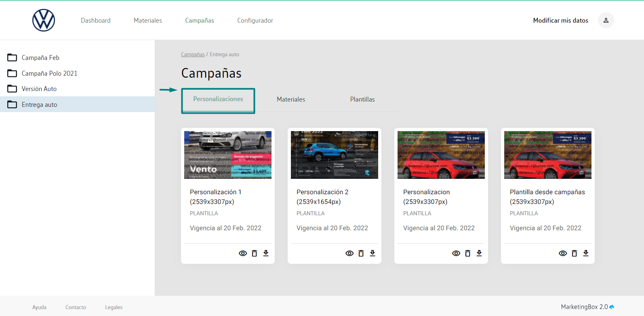644x316 pixels.
Task: Delete Plantilla desde campañas via trash
Action: [575, 253]
